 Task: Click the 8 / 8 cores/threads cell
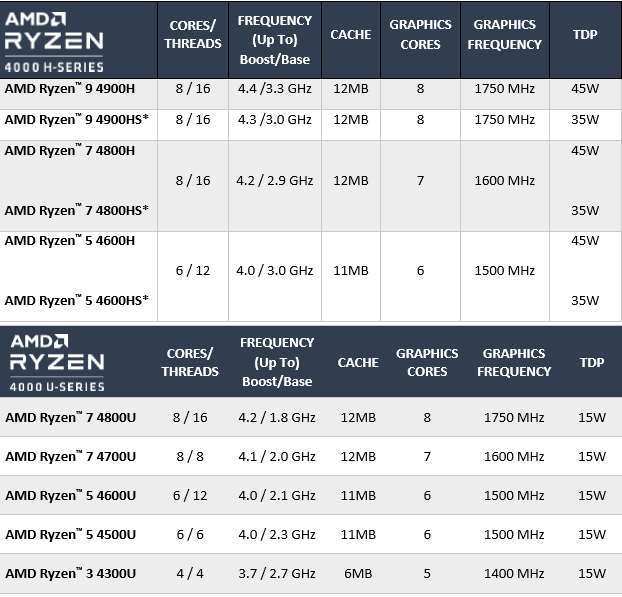190,456
